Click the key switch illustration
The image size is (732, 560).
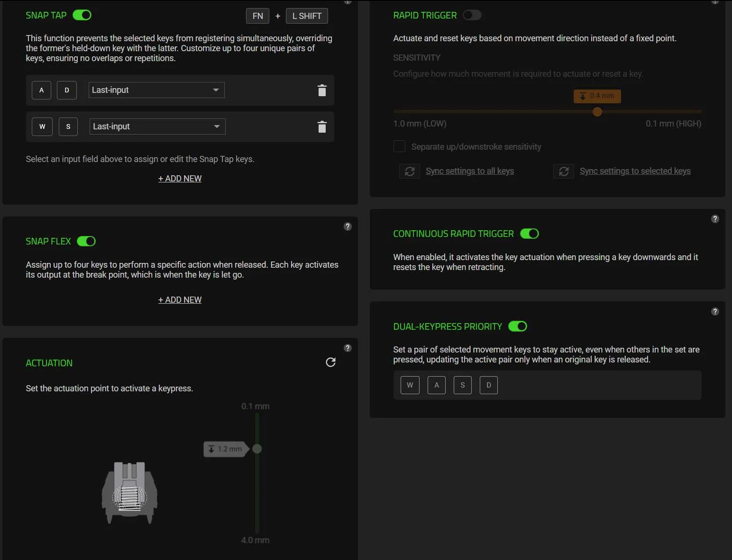[x=129, y=492]
